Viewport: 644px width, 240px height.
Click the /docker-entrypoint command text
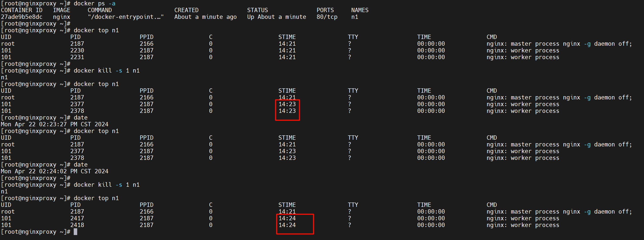(126, 17)
